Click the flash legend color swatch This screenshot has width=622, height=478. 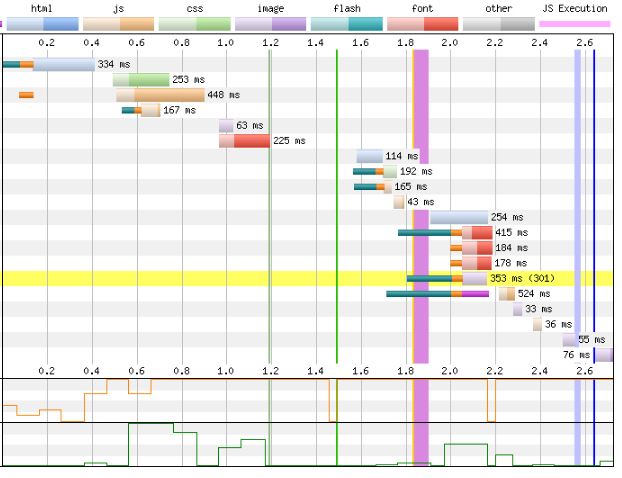[347, 24]
